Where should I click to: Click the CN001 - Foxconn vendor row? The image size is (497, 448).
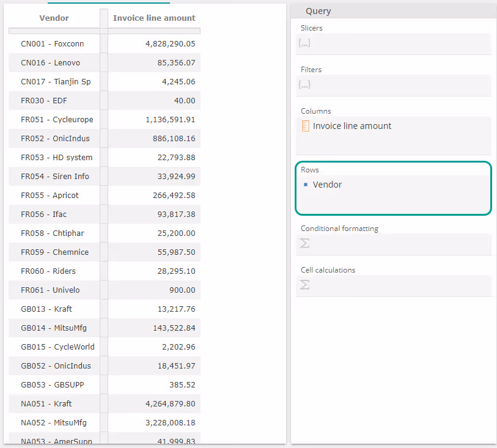53,44
